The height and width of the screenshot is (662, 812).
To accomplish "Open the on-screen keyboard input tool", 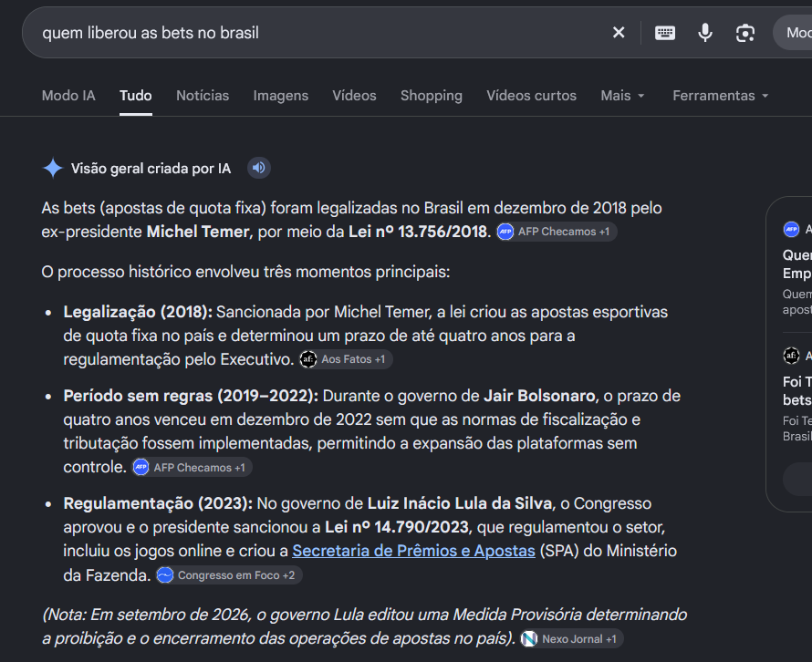I will pos(665,33).
